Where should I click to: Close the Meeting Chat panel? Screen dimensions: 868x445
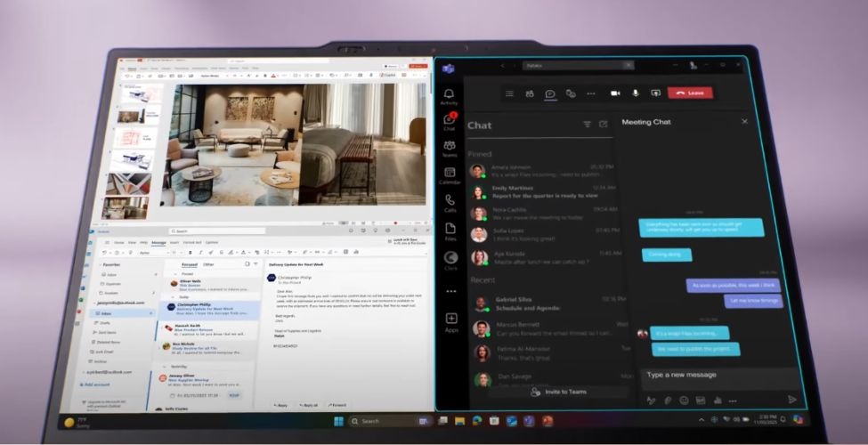pyautogui.click(x=744, y=121)
